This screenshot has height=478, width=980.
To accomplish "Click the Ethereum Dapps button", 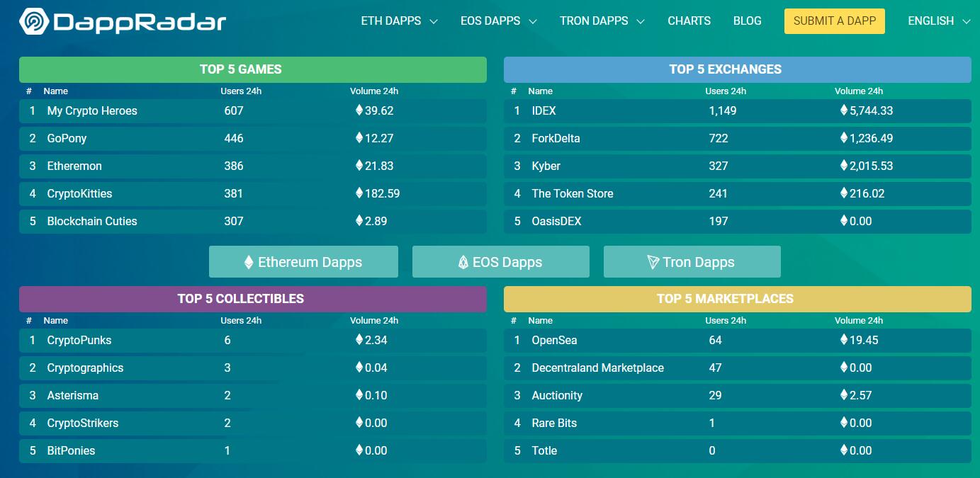I will [x=303, y=262].
